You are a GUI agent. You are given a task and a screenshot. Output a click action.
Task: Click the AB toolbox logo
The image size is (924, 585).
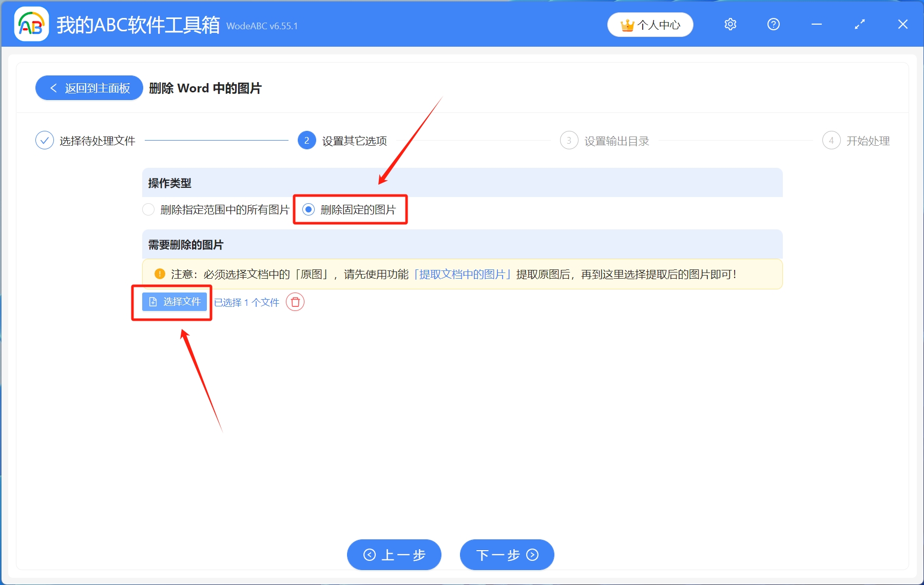[31, 24]
